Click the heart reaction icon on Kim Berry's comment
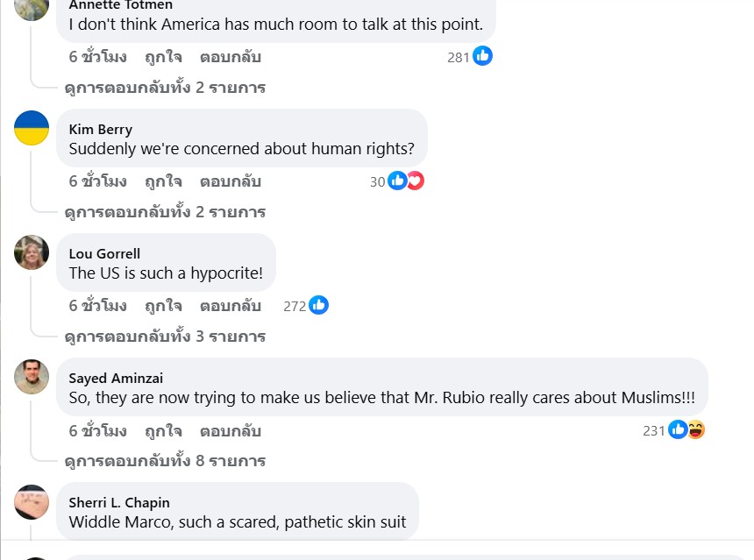754x560 pixels. [416, 181]
